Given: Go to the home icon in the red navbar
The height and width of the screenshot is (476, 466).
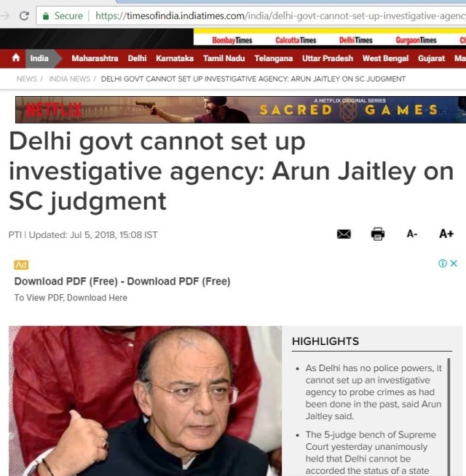Looking at the screenshot, I should [16, 57].
